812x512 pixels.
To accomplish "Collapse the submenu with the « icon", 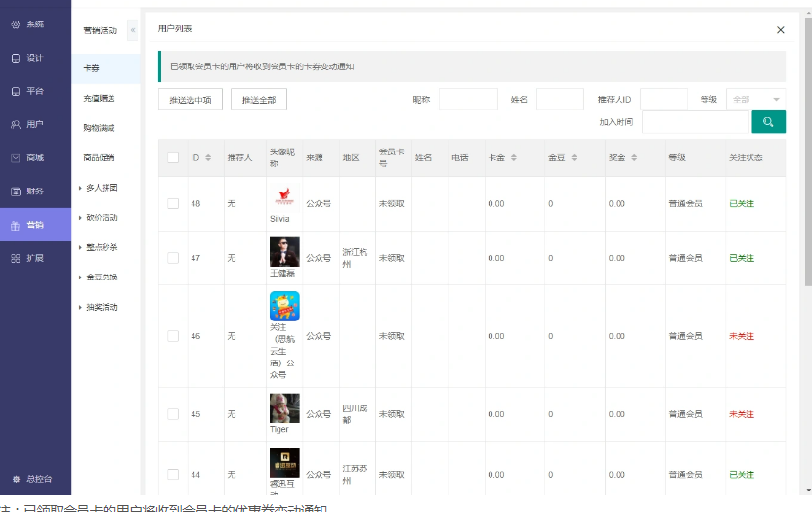I will pyautogui.click(x=133, y=30).
